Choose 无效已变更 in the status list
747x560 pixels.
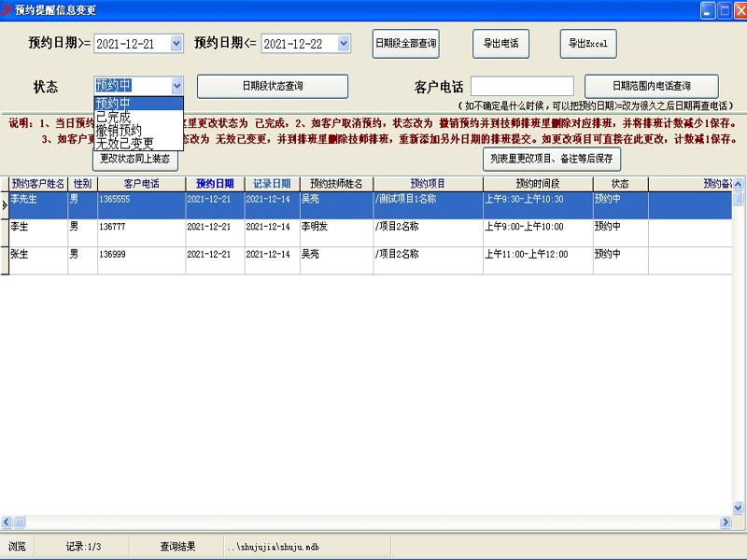138,144
